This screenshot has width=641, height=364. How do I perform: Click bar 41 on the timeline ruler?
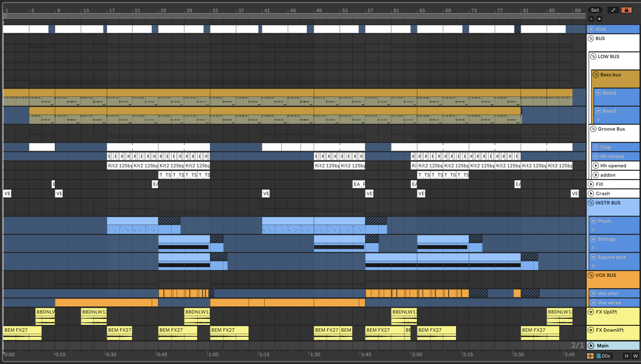coord(267,11)
